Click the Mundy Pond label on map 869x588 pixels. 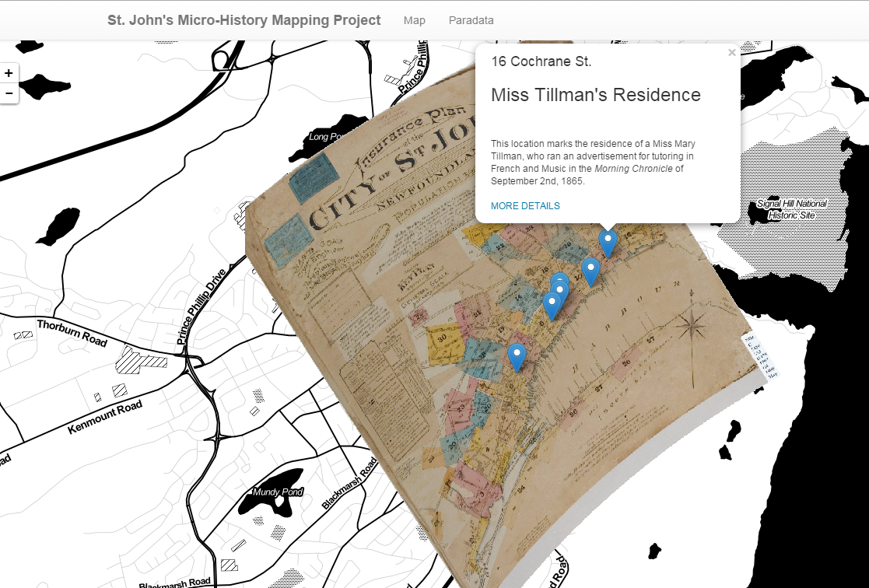click(276, 492)
